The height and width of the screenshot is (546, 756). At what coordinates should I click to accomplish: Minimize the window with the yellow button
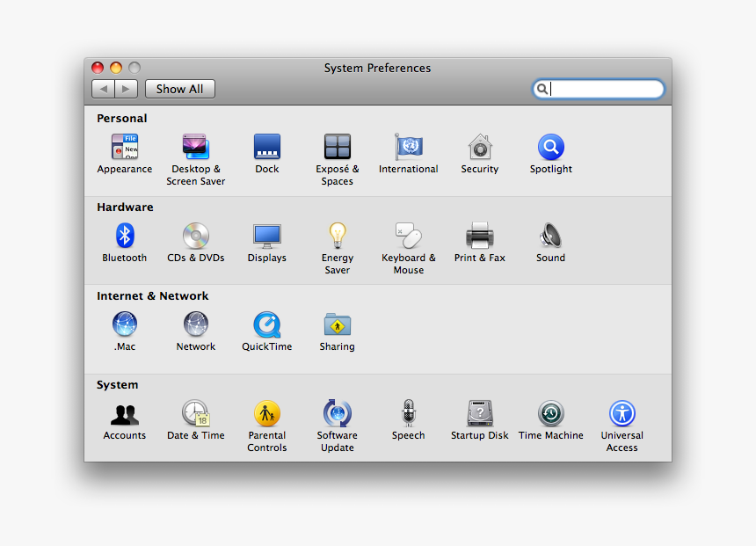[x=116, y=68]
